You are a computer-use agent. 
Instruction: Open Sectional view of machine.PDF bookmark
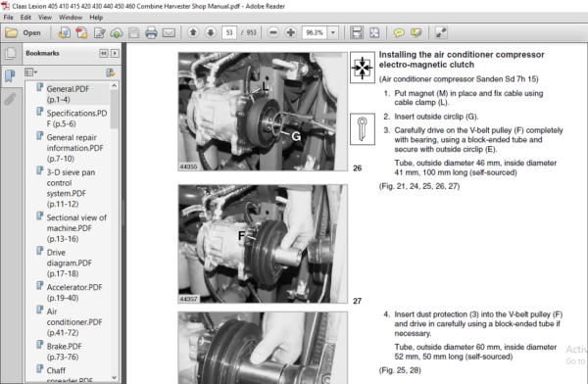[76, 228]
